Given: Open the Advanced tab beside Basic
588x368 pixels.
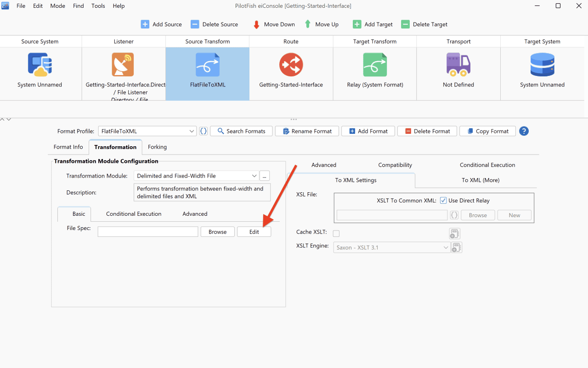Looking at the screenshot, I should point(195,214).
